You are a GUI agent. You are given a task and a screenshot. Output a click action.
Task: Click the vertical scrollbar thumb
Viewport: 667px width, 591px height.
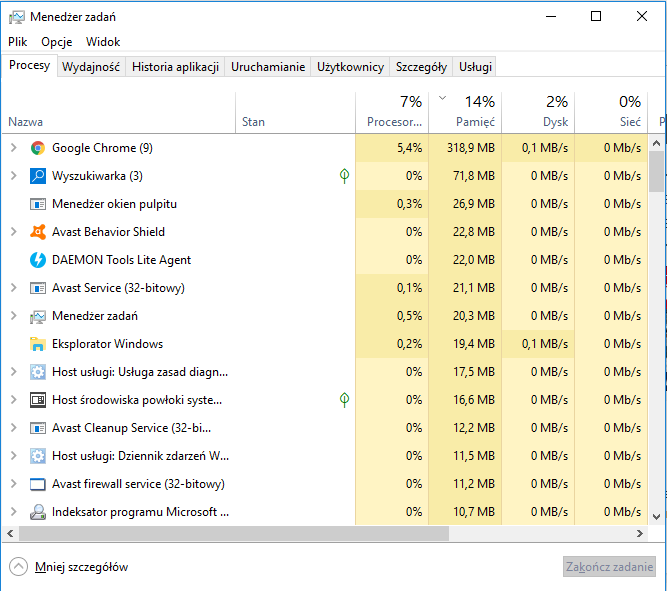coord(656,171)
